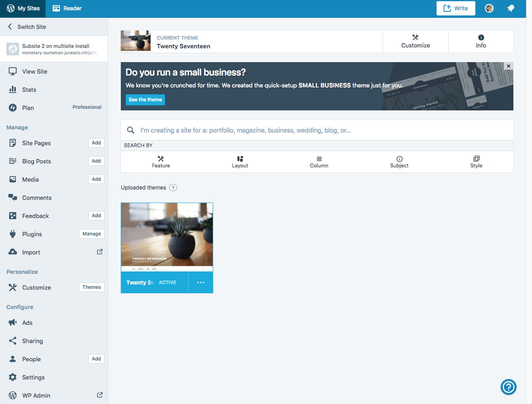Image resolution: width=532 pixels, height=404 pixels.
Task: Click Manage plugins button
Action: tap(92, 234)
